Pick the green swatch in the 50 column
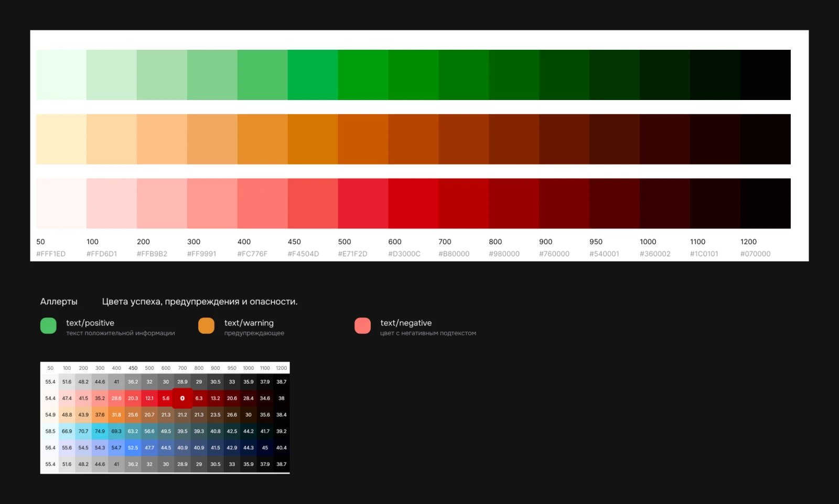 [x=61, y=75]
